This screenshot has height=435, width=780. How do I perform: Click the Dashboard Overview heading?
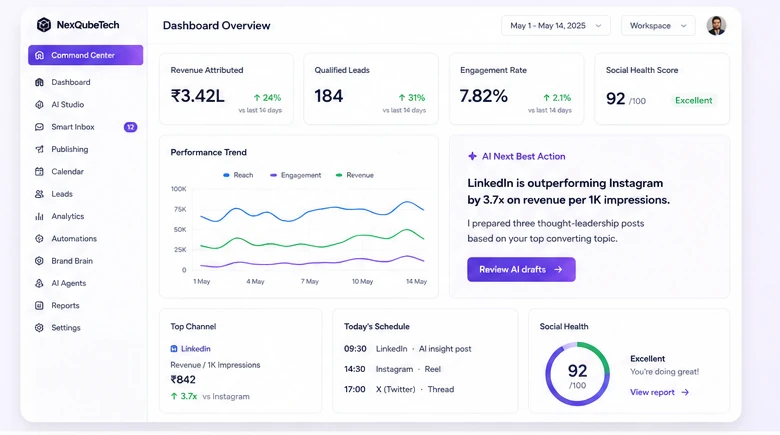click(x=216, y=25)
